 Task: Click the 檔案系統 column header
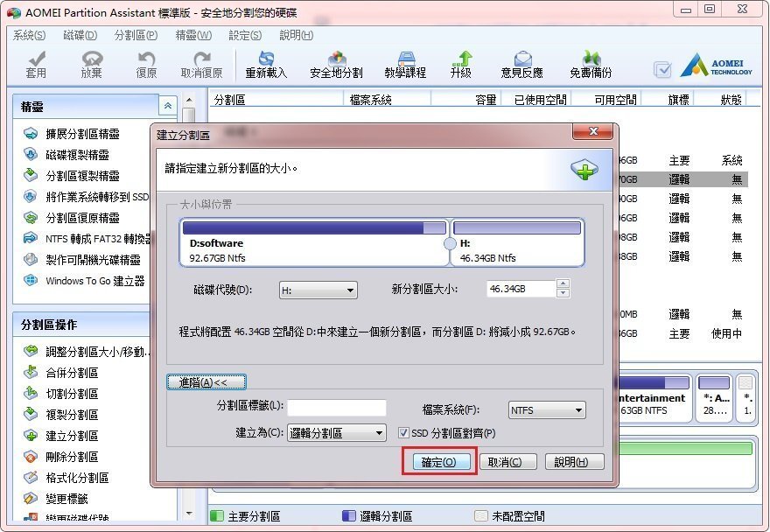click(386, 100)
